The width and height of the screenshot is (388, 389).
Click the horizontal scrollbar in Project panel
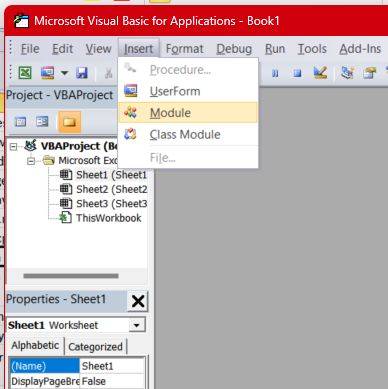tap(71, 276)
